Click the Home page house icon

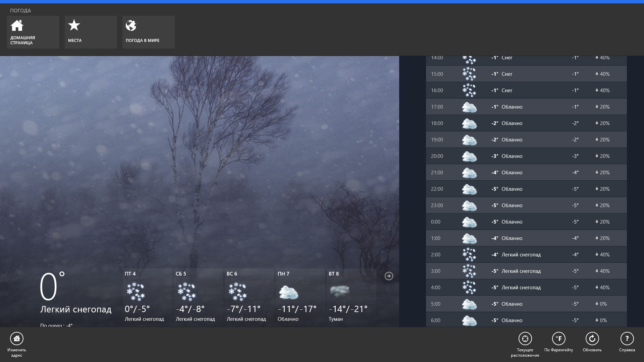coord(17,25)
